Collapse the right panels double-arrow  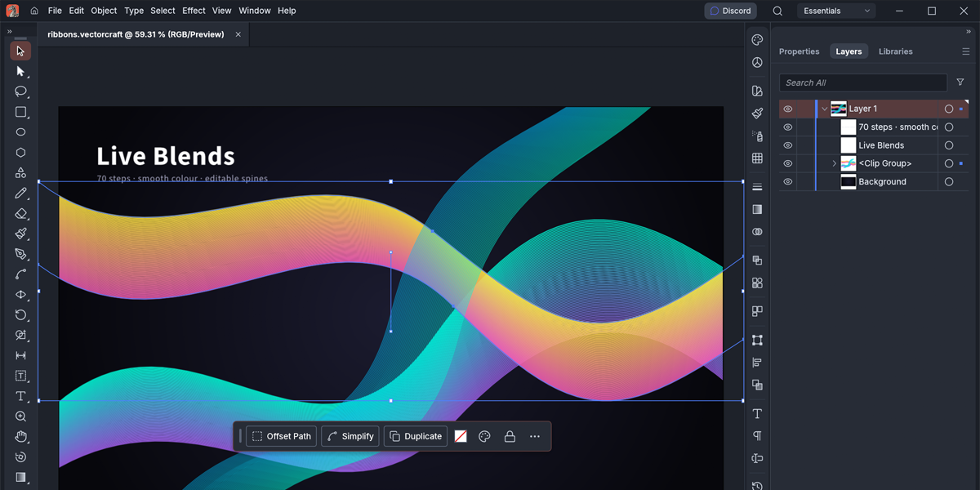969,32
